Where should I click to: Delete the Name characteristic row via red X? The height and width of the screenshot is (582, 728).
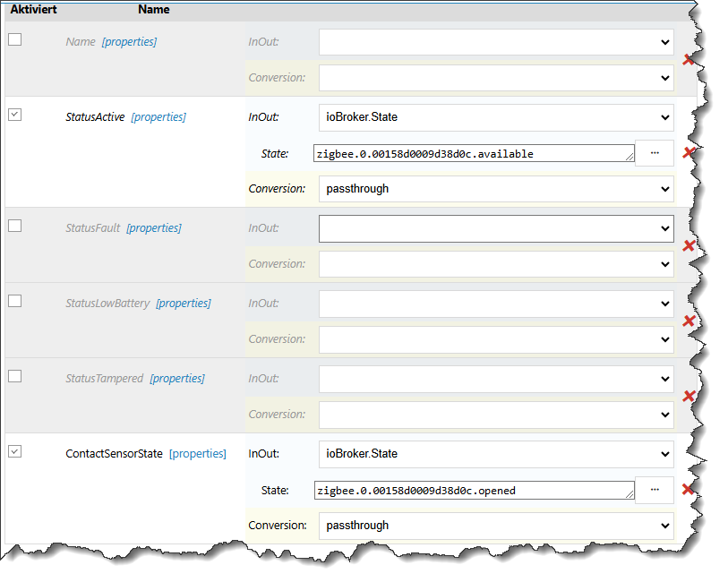click(x=688, y=59)
